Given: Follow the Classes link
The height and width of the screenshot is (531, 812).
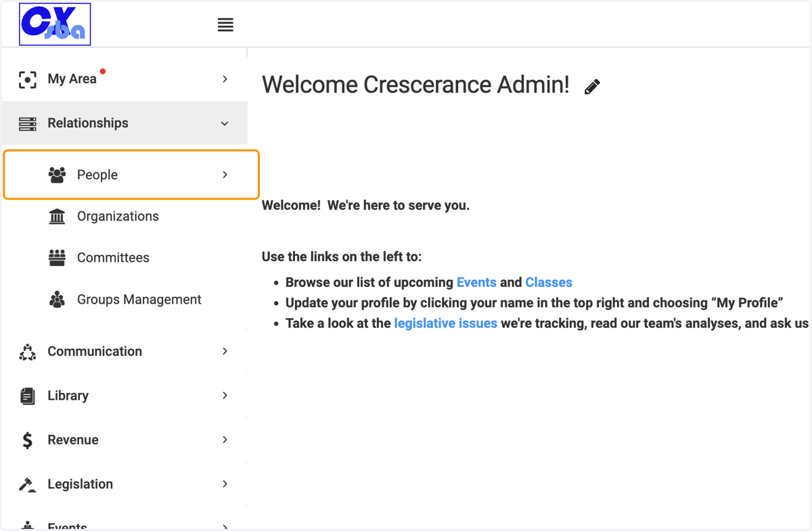Looking at the screenshot, I should 549,283.
